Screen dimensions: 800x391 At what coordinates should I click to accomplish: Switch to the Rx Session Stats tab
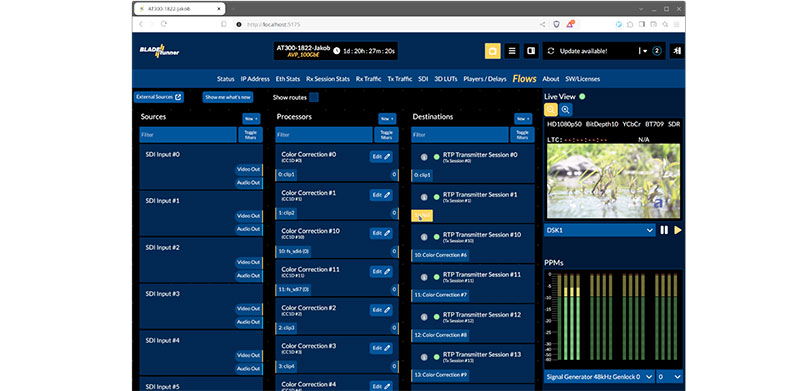[x=328, y=79]
